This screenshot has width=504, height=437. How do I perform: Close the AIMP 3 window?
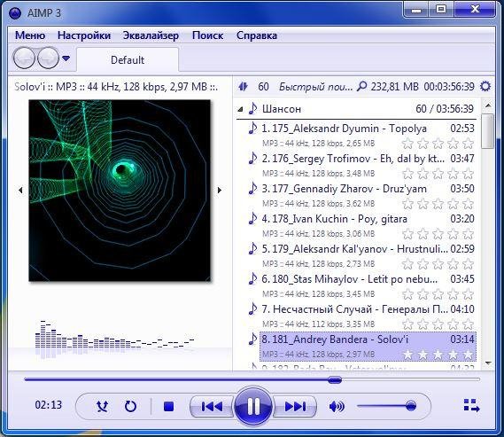coord(475,10)
